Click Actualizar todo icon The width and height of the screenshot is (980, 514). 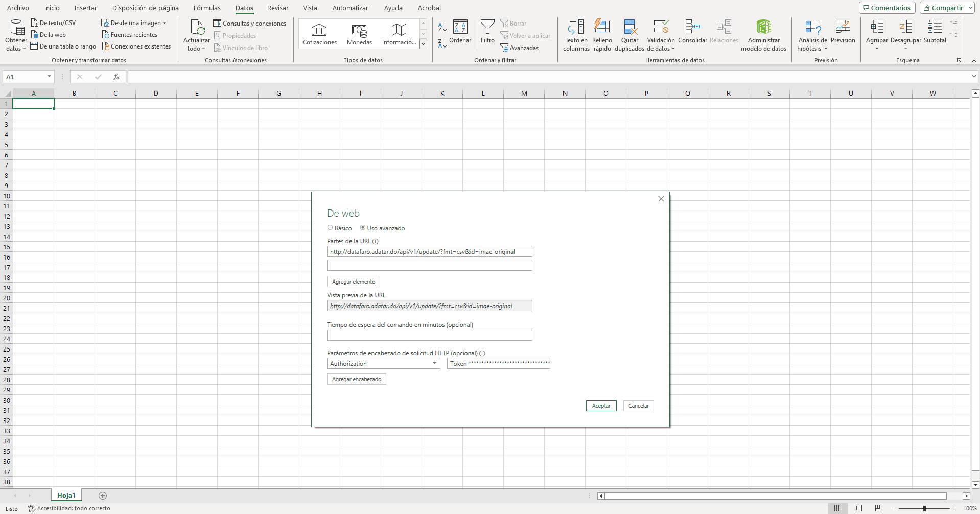197,27
